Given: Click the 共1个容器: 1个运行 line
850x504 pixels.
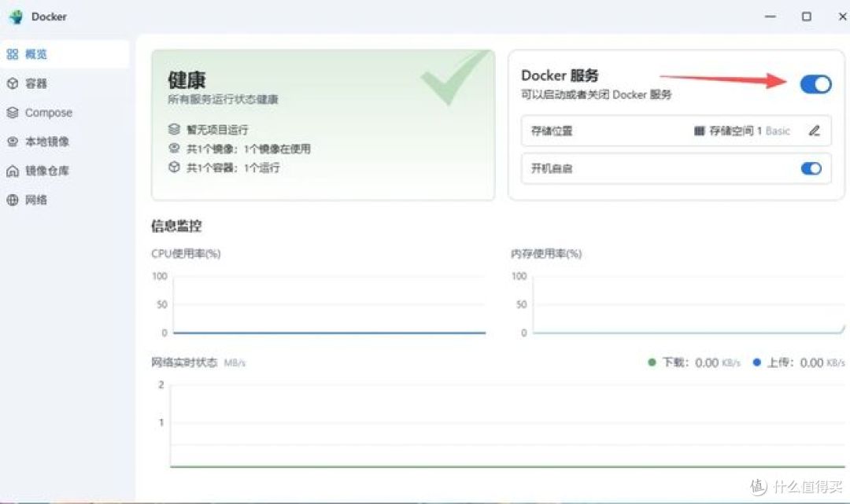Looking at the screenshot, I should tap(233, 167).
